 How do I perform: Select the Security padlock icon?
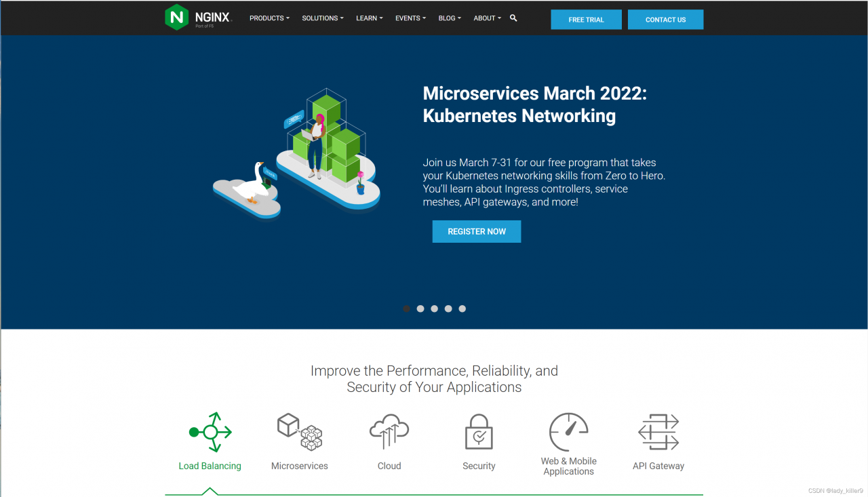coord(479,432)
